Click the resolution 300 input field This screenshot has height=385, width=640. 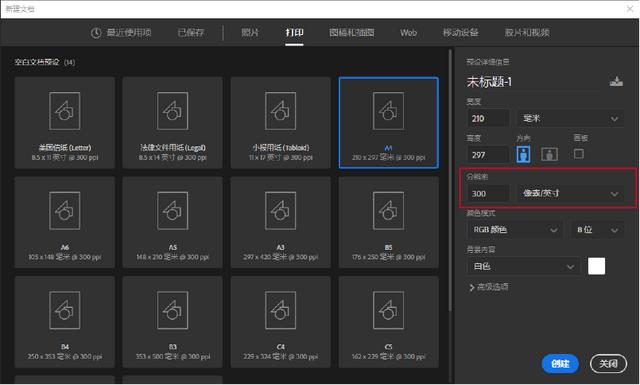tap(488, 193)
